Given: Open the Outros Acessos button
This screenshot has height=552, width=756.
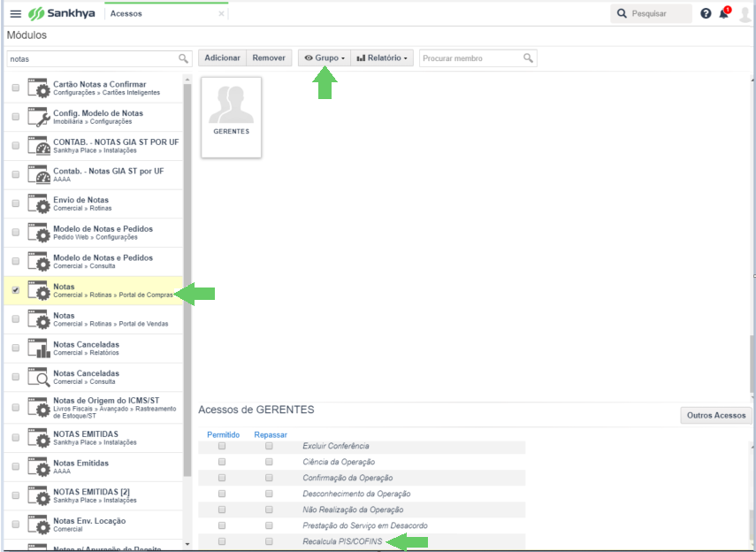Looking at the screenshot, I should (x=716, y=416).
